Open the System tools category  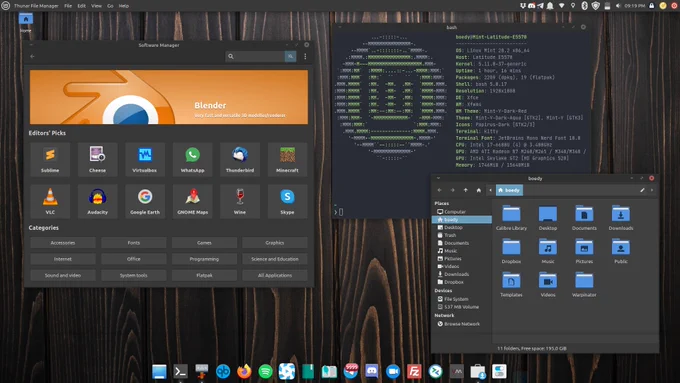134,275
